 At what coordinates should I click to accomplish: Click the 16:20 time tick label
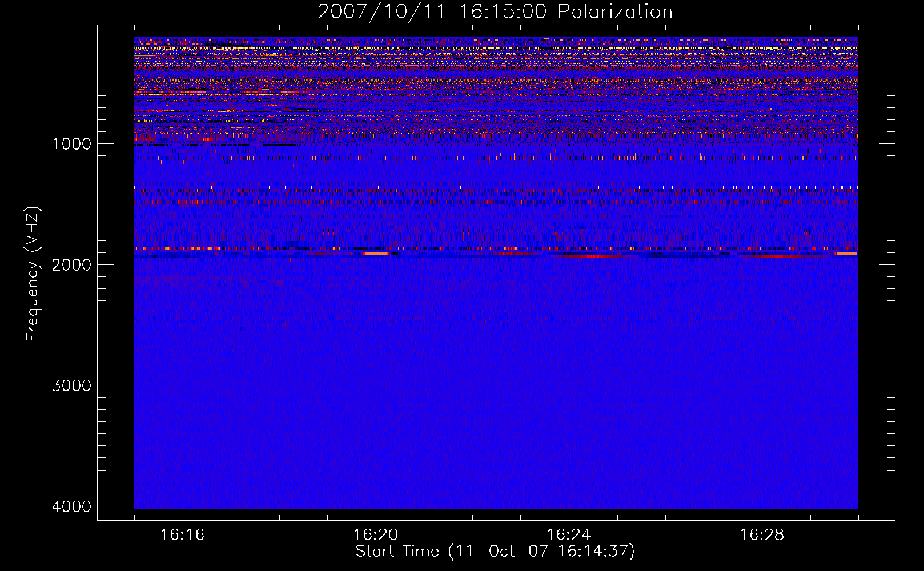pyautogui.click(x=375, y=534)
